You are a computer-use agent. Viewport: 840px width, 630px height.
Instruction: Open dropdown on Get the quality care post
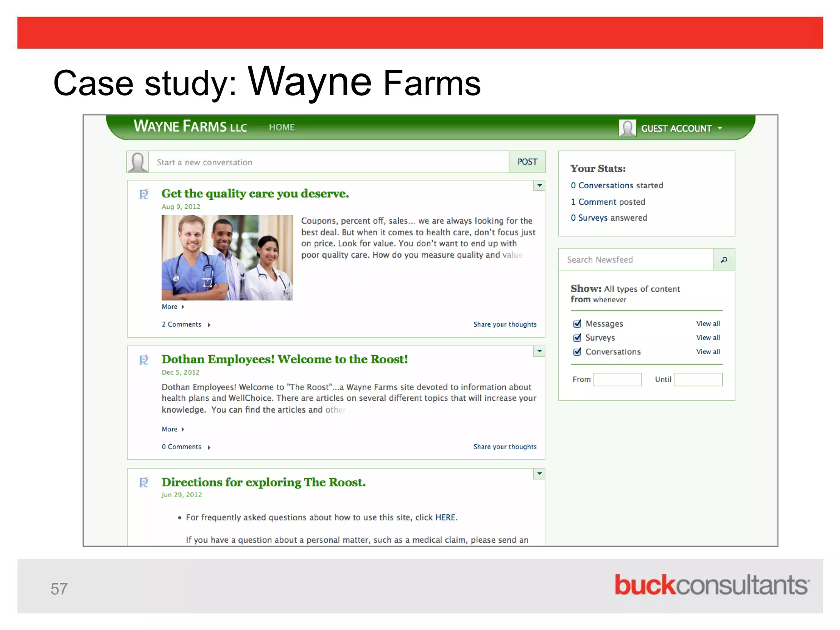(539, 185)
